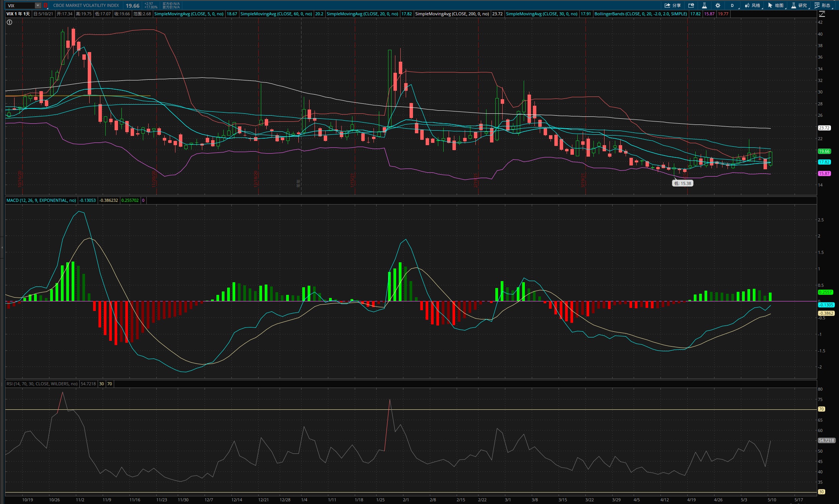Select the VIX 1年 1天 label
The width and height of the screenshot is (839, 504).
click(x=18, y=14)
